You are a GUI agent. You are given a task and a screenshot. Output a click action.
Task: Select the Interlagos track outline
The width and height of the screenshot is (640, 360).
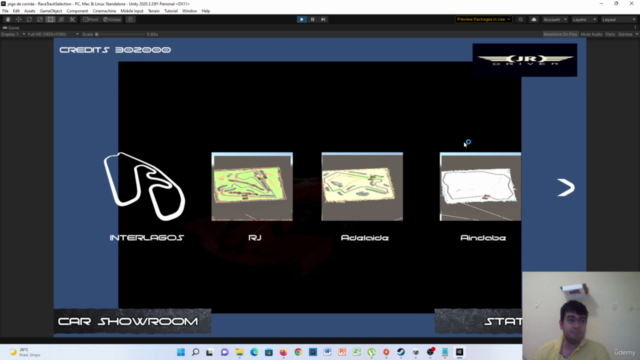[144, 187]
